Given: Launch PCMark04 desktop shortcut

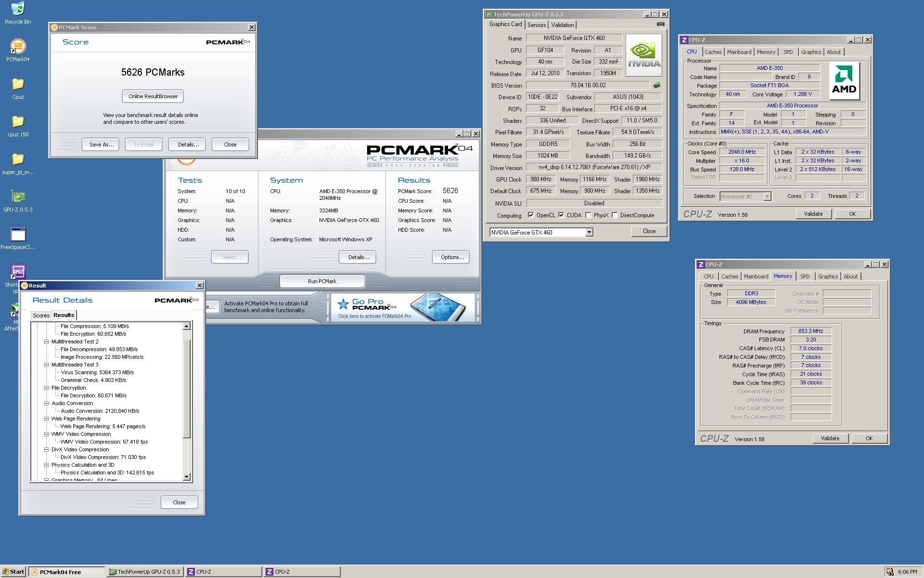Looking at the screenshot, I should tap(18, 51).
